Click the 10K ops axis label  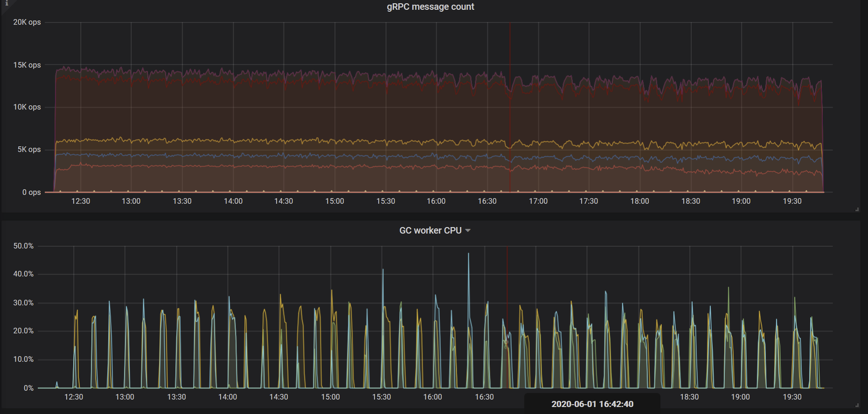point(27,107)
